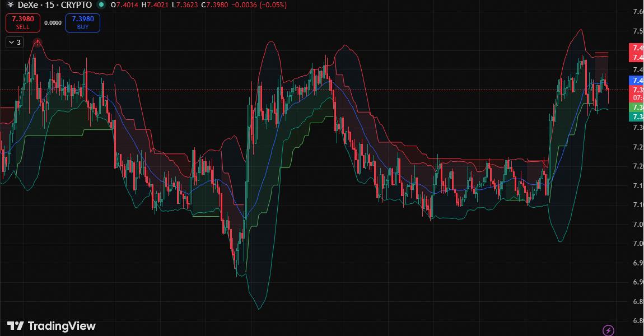Click the DeXe · 15 · CRYPTO title
The image size is (644, 336).
coord(55,5)
